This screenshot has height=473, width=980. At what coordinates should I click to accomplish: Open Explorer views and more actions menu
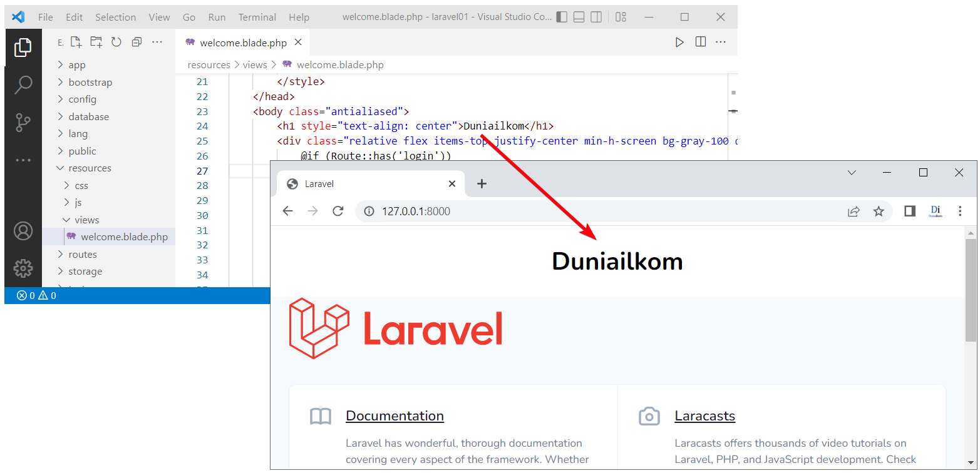pos(157,42)
